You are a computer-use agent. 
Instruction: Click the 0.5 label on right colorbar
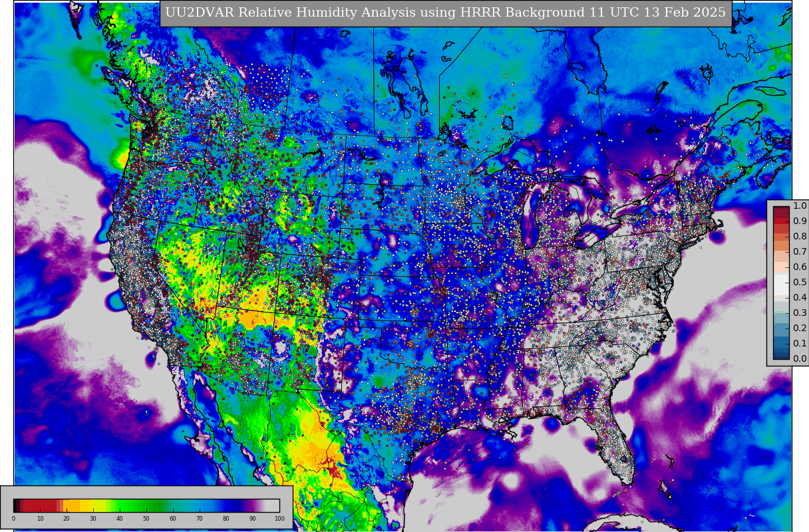coord(800,282)
